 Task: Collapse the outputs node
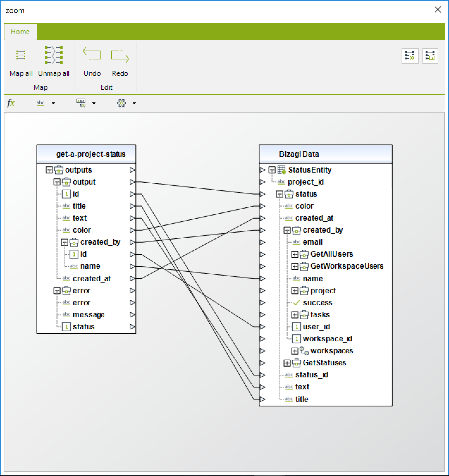(49, 170)
